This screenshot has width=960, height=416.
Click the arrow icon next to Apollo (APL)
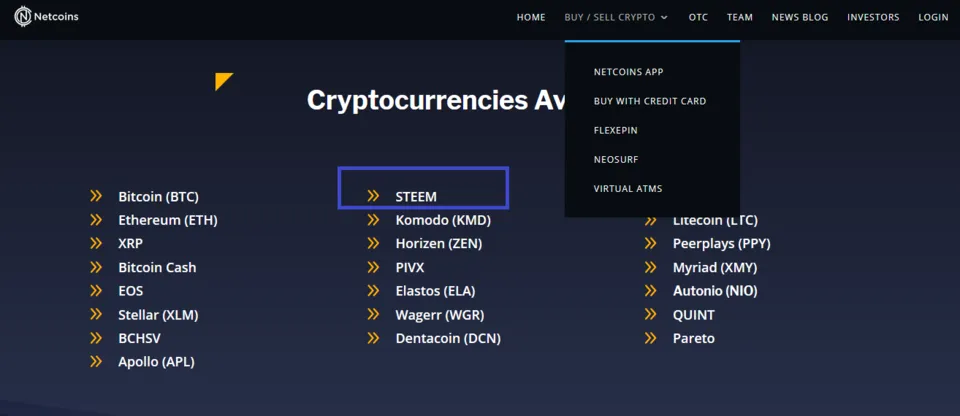[96, 362]
